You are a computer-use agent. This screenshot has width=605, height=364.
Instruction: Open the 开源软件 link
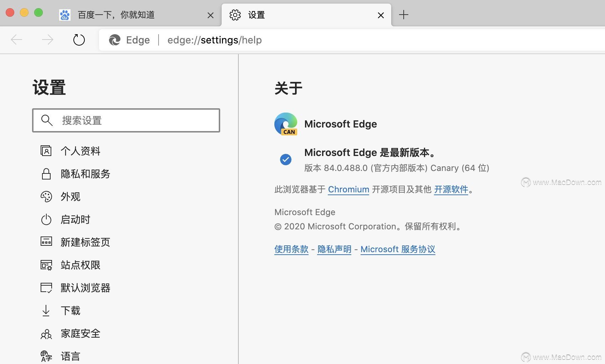pyautogui.click(x=451, y=189)
